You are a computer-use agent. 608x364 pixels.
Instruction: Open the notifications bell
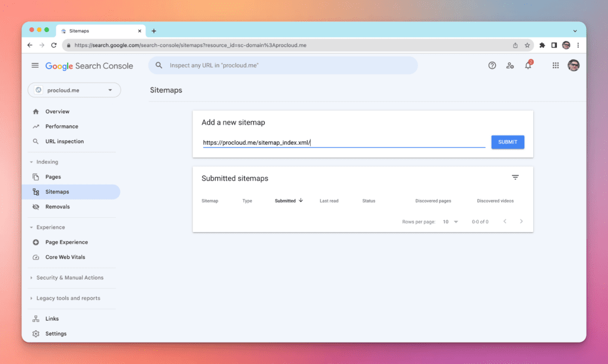528,66
